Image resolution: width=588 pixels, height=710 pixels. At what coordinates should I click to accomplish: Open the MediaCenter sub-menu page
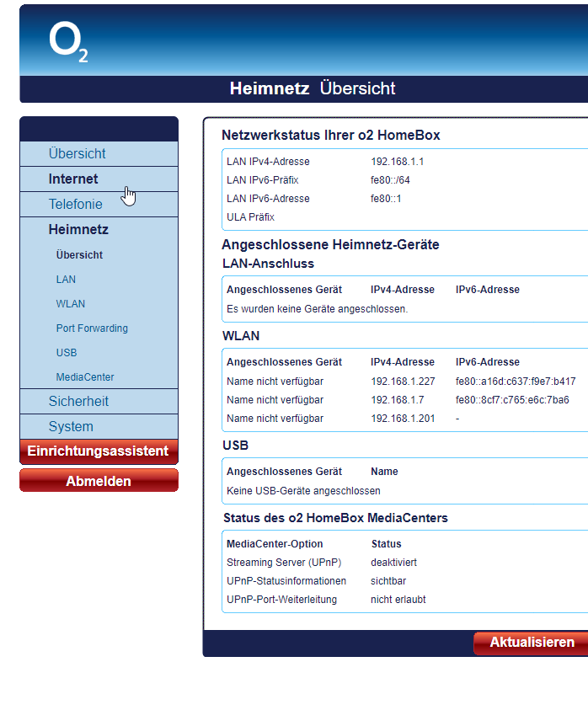pyautogui.click(x=85, y=377)
